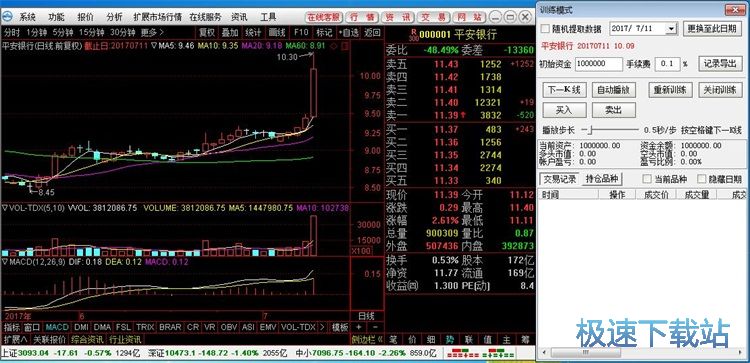Select the OBV indicator
This screenshot has height=363, width=750.
(x=229, y=327)
